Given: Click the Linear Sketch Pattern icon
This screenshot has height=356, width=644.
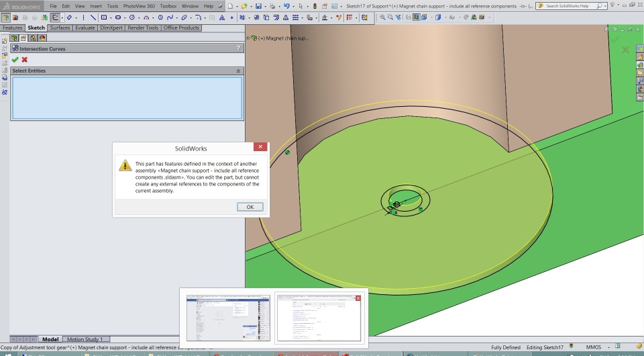Looking at the screenshot, I should point(295,17).
